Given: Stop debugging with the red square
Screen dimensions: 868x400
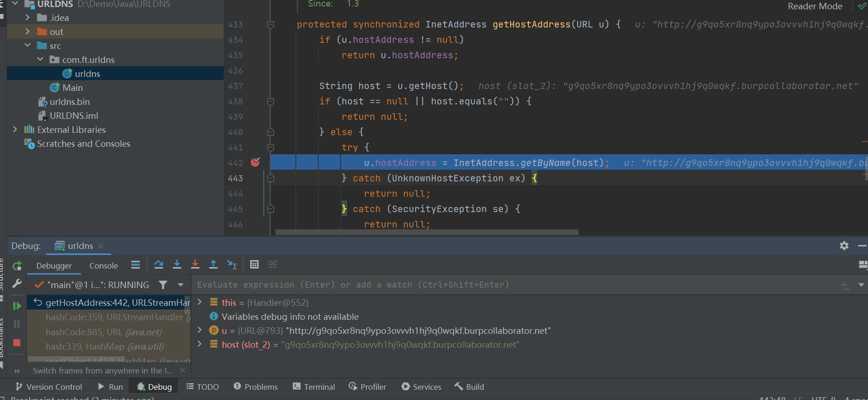Looking at the screenshot, I should tap(17, 343).
